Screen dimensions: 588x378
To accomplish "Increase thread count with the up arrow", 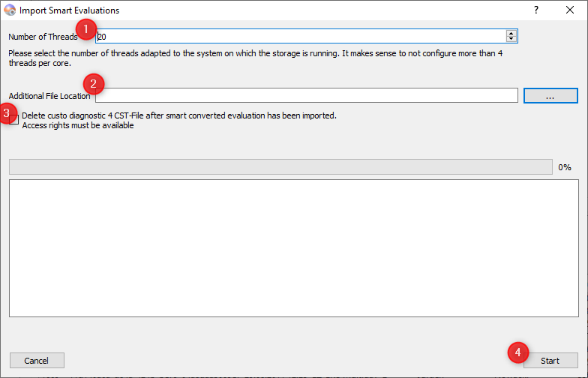I will point(511,33).
